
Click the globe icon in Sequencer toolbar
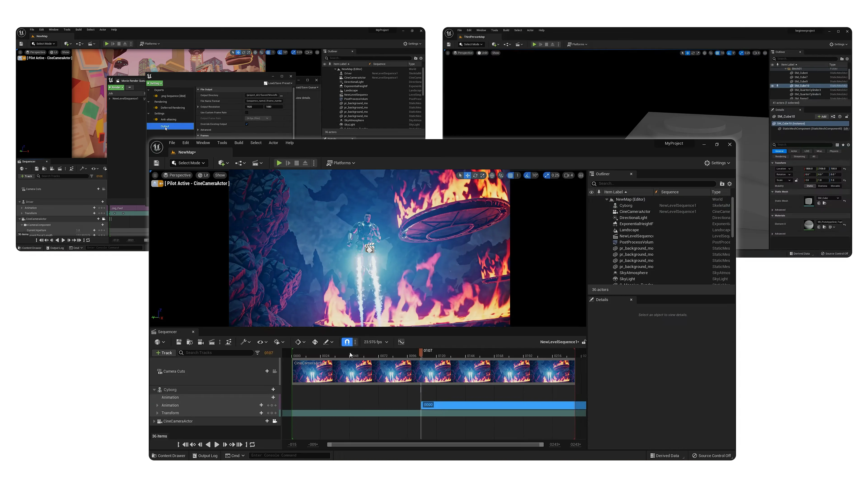pos(158,342)
